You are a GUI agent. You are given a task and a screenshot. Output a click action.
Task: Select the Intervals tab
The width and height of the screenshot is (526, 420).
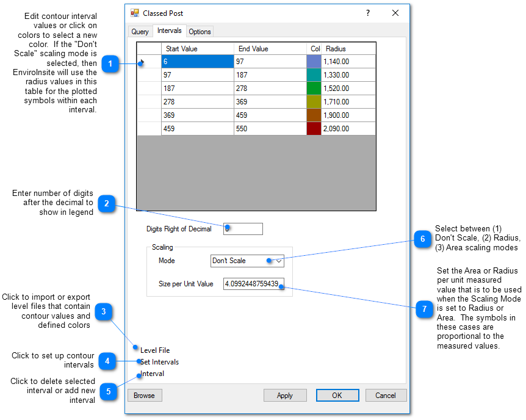pos(169,31)
